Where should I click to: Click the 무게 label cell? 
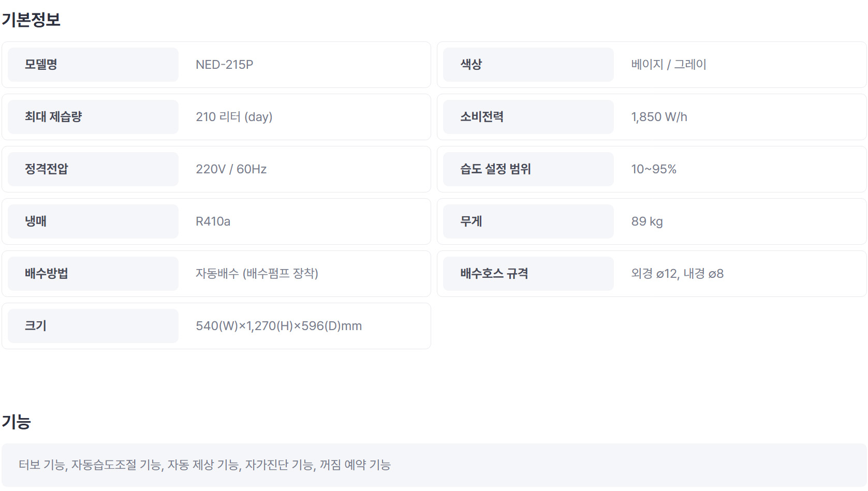tap(528, 221)
